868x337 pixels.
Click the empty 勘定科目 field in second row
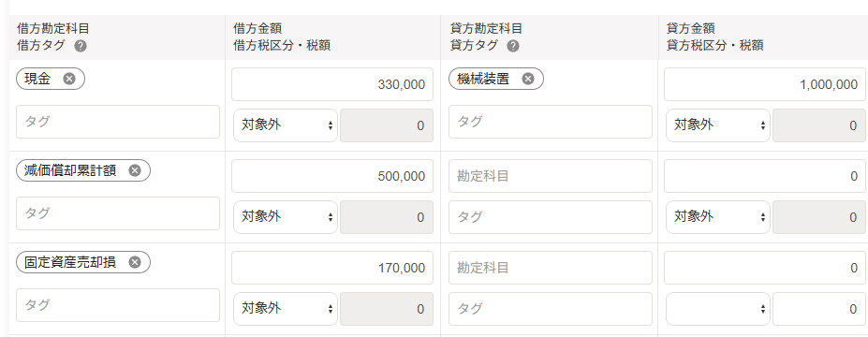(551, 176)
